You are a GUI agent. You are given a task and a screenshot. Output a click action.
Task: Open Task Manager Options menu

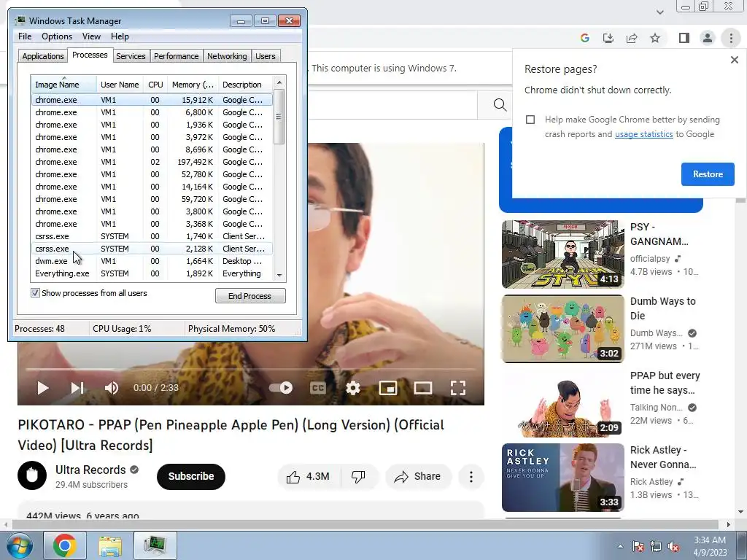click(x=57, y=36)
